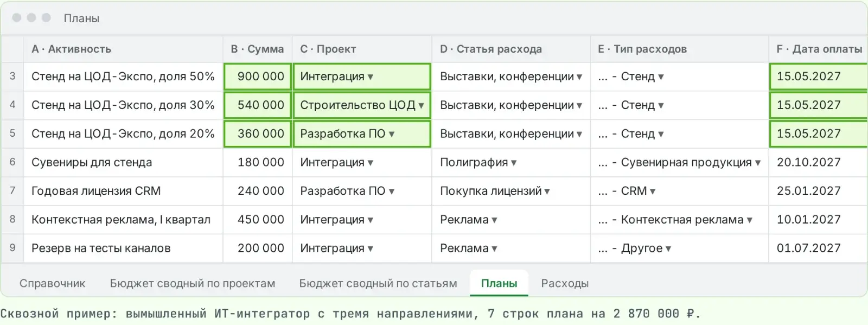Select column header F · Дата оплаты
The height and width of the screenshot is (325, 868).
818,49
